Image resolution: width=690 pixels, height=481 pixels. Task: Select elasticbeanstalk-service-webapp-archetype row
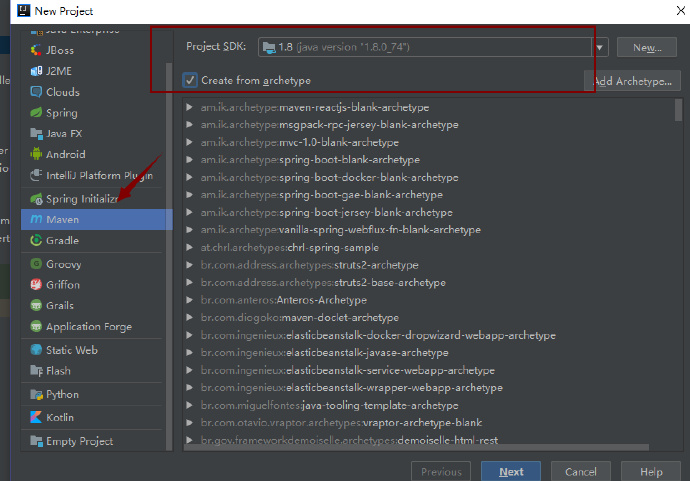429,370
